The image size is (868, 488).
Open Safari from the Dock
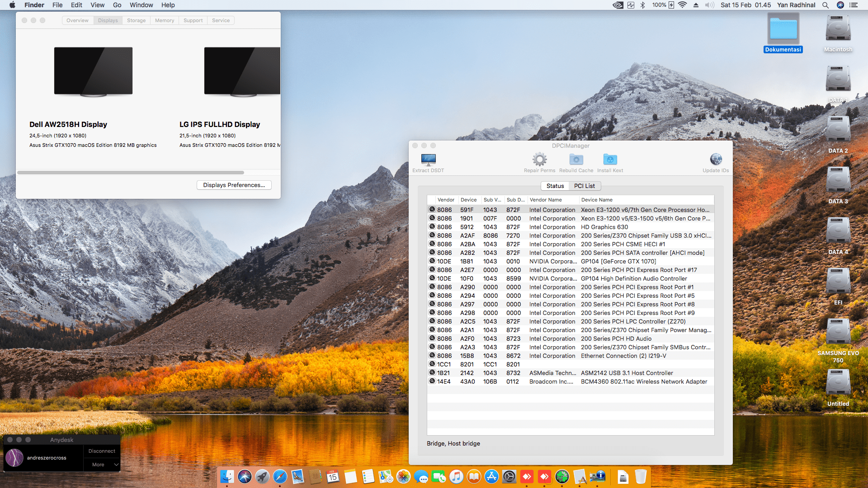[280, 477]
